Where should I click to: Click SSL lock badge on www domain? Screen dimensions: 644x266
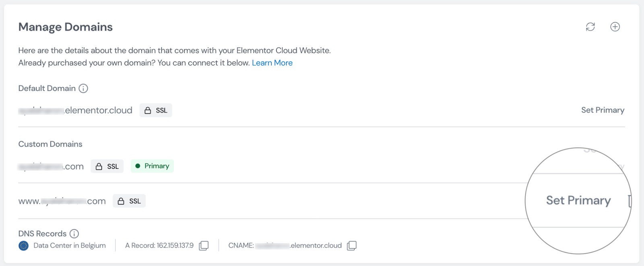tap(129, 201)
